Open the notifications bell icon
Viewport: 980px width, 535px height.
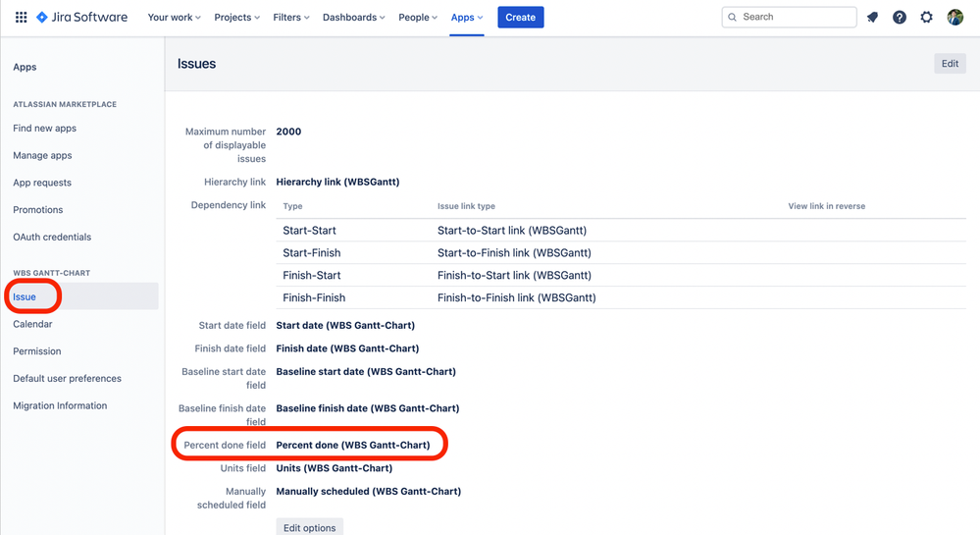[x=872, y=18]
